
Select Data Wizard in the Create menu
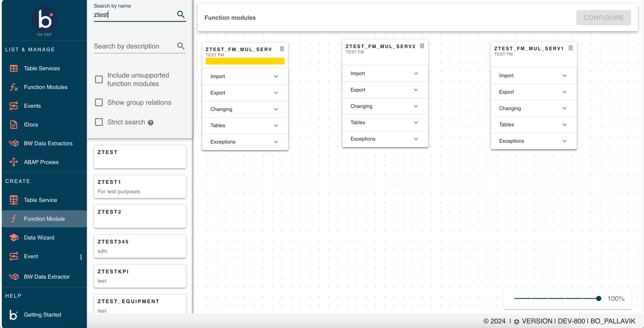[x=39, y=237]
